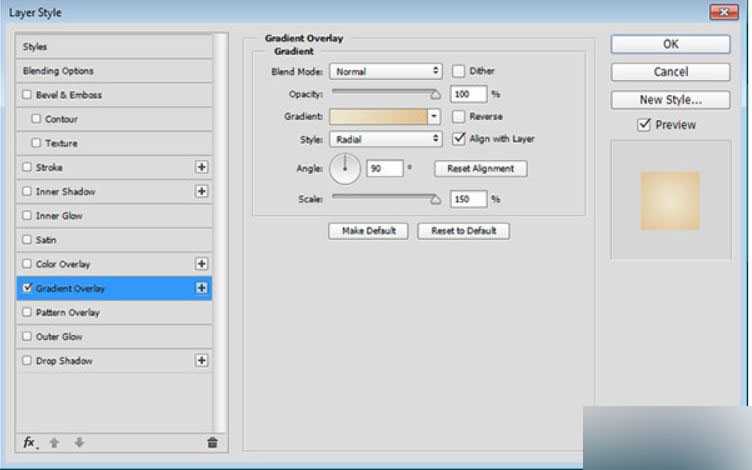The image size is (752, 470).
Task: Add another Stroke effect with plus icon
Action: (201, 167)
